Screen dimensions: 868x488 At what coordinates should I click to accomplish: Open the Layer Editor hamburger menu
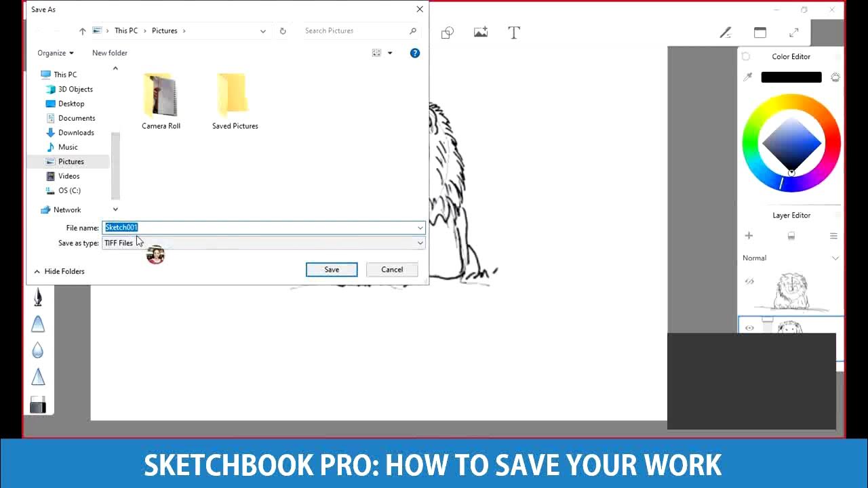tap(833, 236)
